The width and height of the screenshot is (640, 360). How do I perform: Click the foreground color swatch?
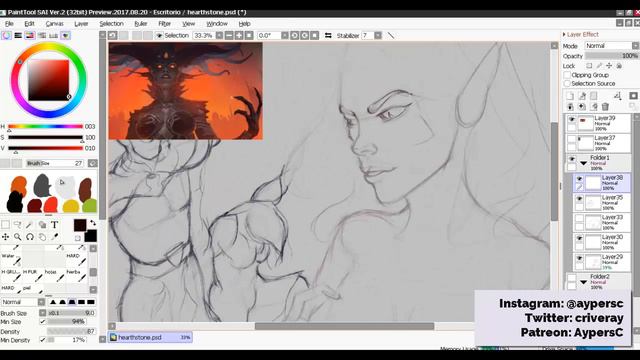tap(80, 225)
